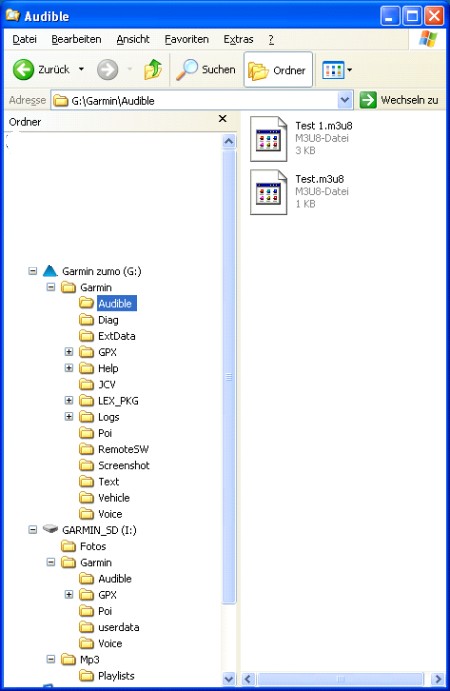The image size is (450, 691).
Task: Expand the Help folder node
Action: coord(69,368)
